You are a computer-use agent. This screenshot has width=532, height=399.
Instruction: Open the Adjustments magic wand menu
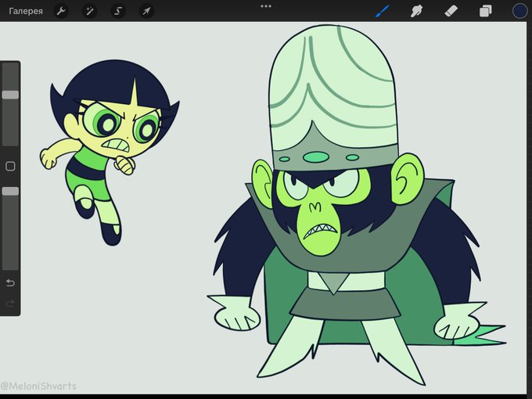pyautogui.click(x=90, y=11)
